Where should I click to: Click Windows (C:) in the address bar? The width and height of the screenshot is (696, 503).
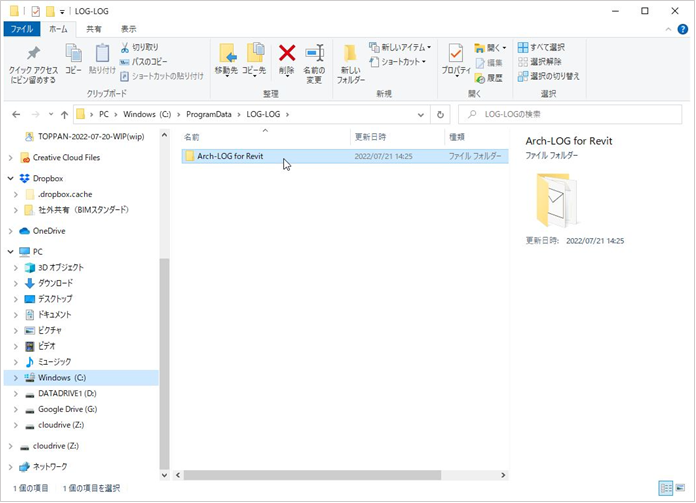(147, 115)
